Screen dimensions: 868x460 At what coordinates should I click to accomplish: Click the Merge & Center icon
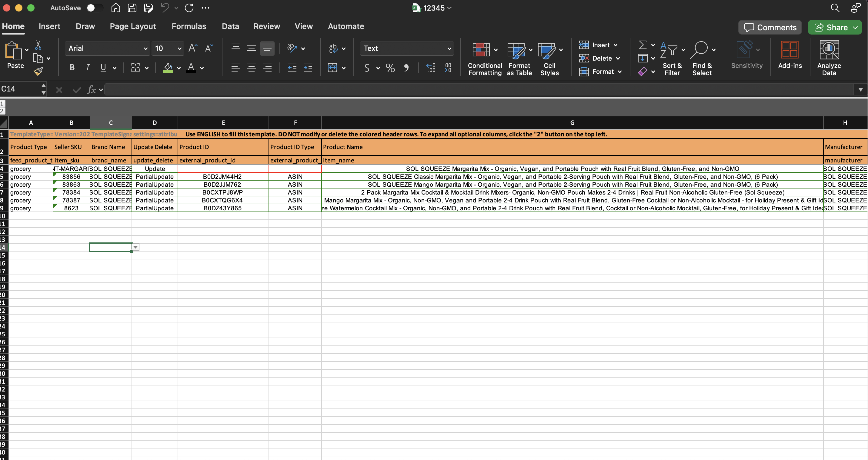click(x=332, y=68)
